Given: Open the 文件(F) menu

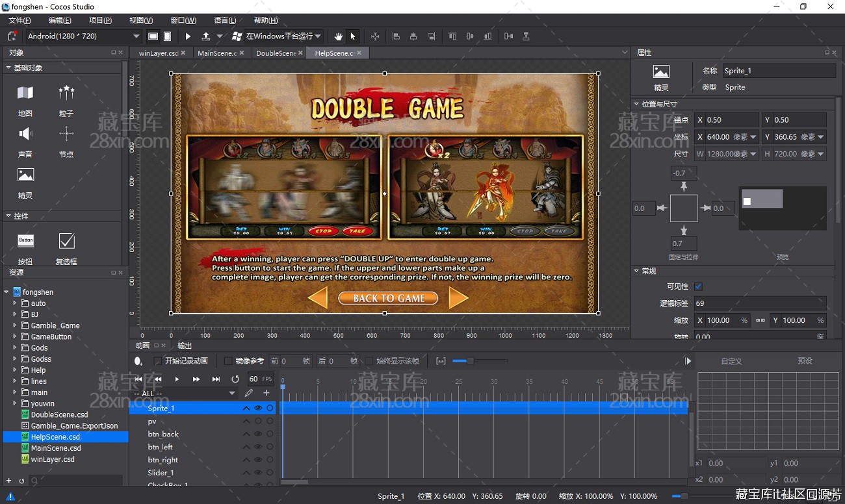Looking at the screenshot, I should (x=20, y=21).
